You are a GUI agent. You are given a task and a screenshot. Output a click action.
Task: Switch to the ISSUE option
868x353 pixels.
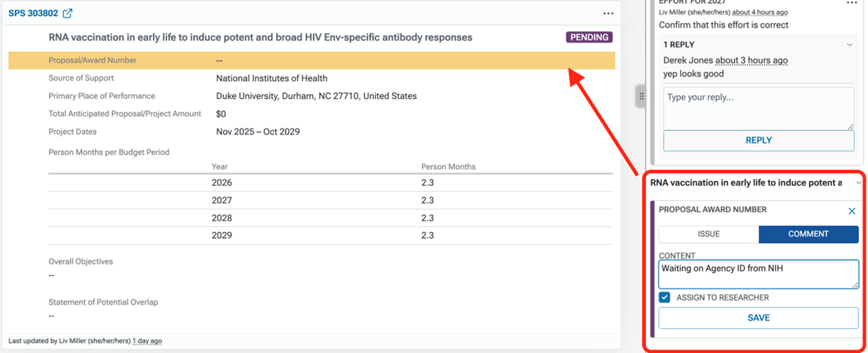708,234
